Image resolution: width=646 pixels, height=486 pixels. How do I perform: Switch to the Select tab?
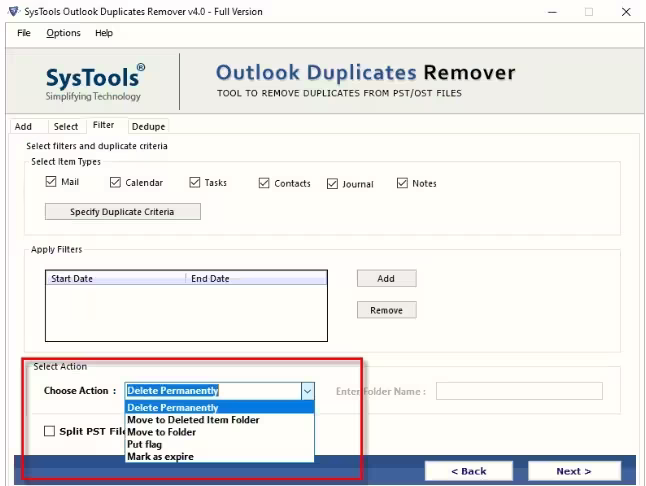66,126
